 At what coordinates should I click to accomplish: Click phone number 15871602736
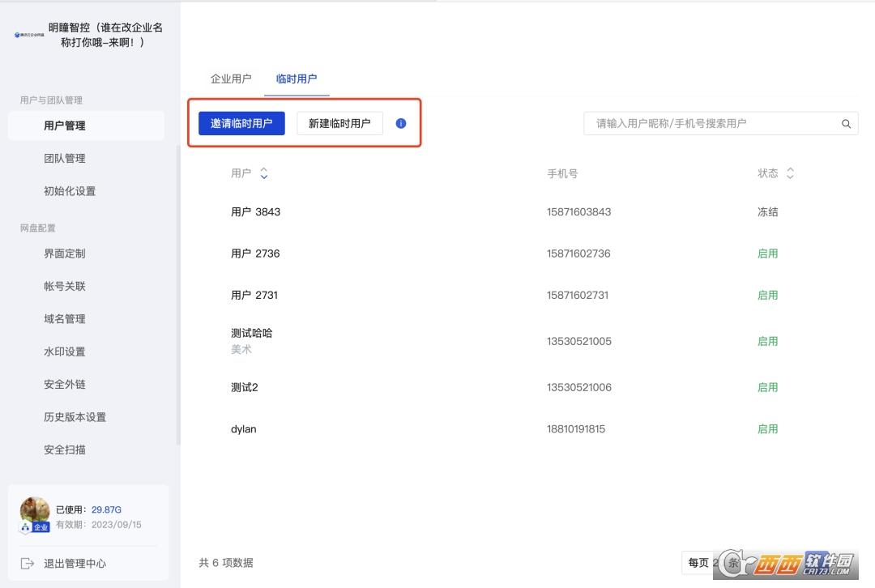click(x=578, y=254)
